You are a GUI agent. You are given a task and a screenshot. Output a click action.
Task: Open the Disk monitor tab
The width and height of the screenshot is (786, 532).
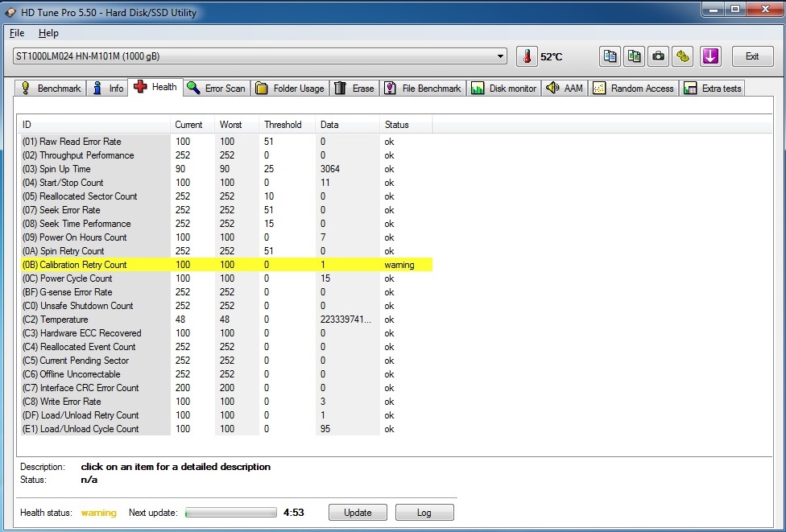(504, 89)
